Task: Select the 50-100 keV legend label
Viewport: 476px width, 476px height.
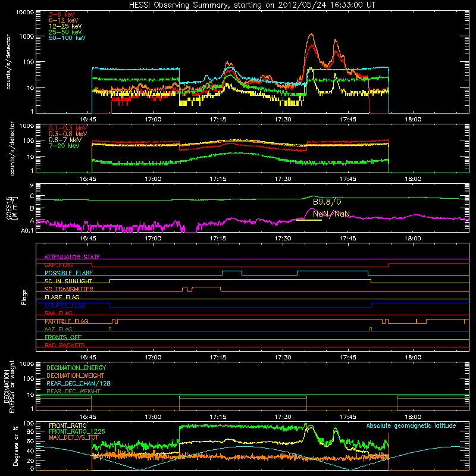Action: 67,38
